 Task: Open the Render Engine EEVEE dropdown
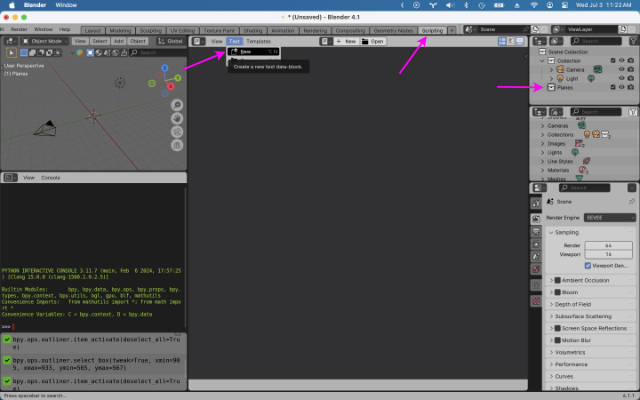click(610, 218)
